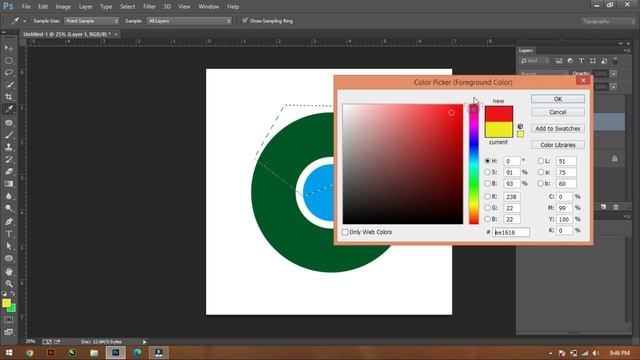
Task: Select the Crop tool
Action: pyautogui.click(x=9, y=97)
